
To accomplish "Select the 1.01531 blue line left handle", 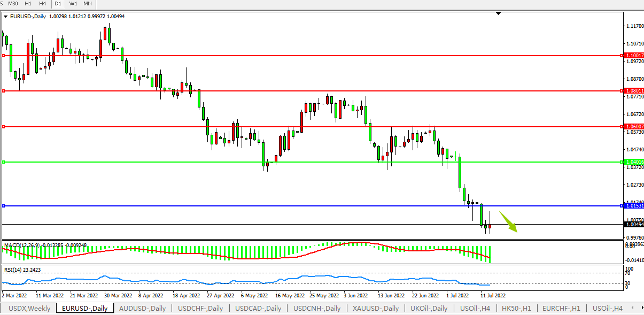I will click(x=3, y=206).
